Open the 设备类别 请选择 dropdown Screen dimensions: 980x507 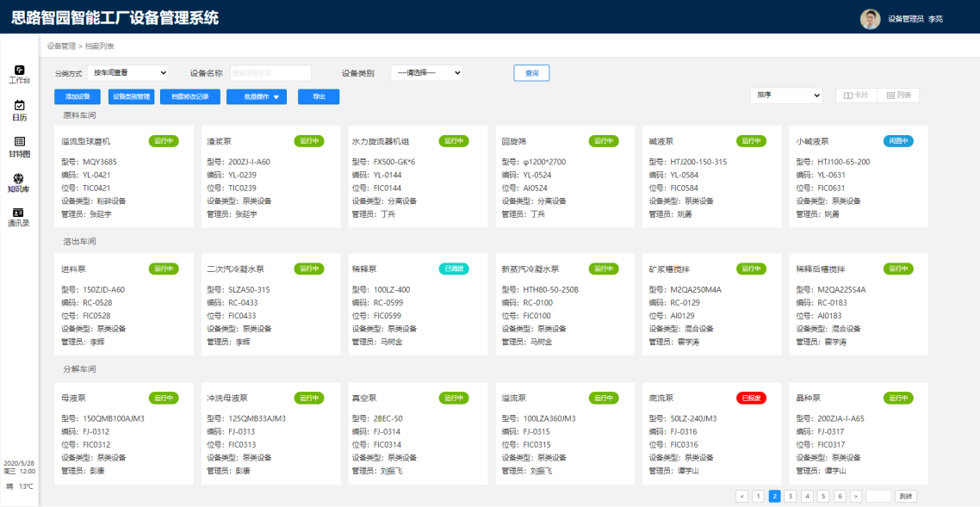tap(427, 73)
